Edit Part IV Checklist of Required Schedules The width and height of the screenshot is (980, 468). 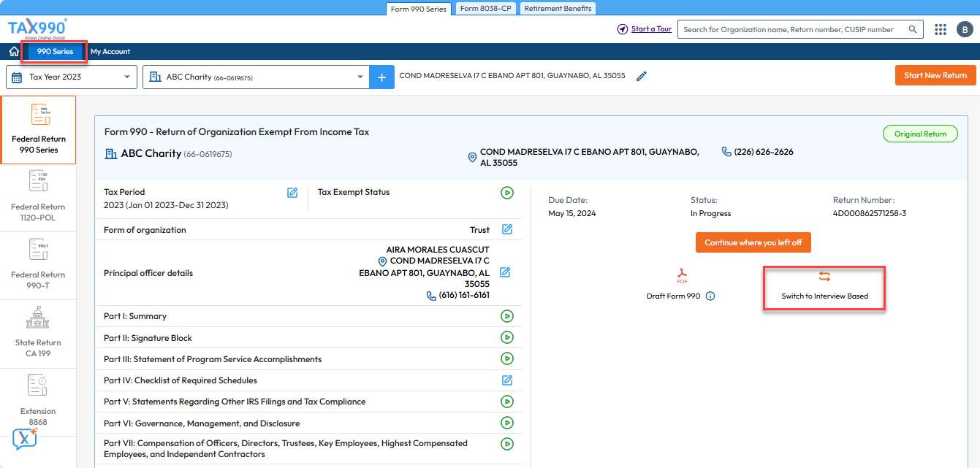click(x=507, y=380)
